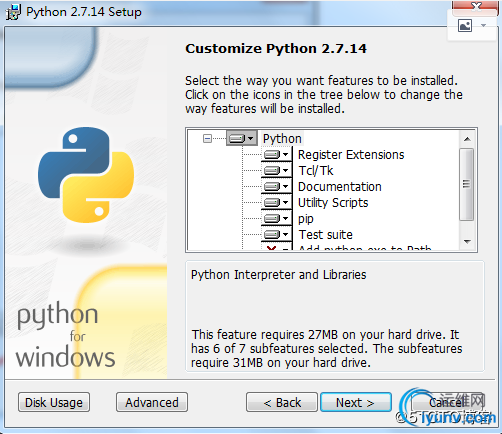Click the picture icon at top right
This screenshot has height=434, width=502.
(x=465, y=25)
